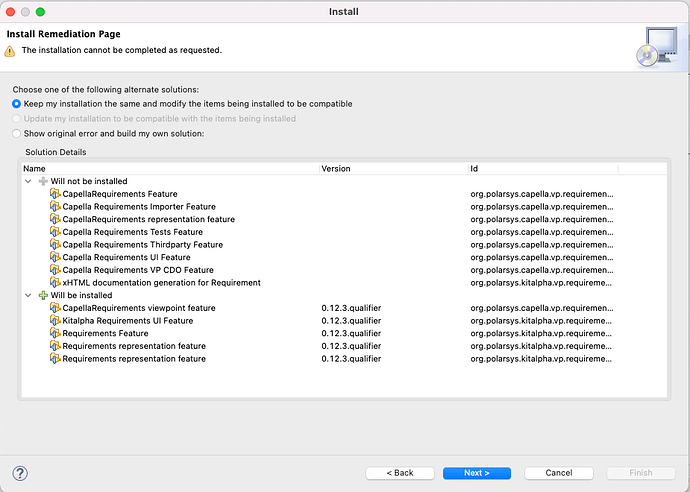Click the Id of Kitalpha Requirements UI Feature
The height and width of the screenshot is (492, 690).
tap(541, 321)
